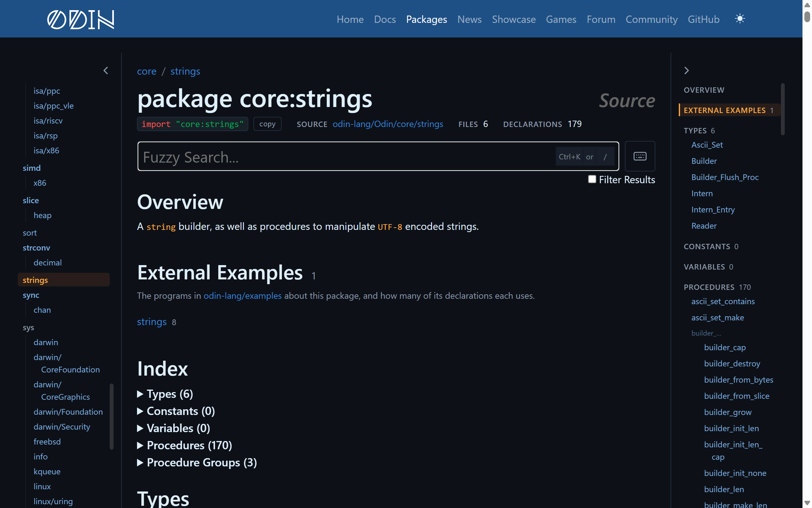The height and width of the screenshot is (508, 812).
Task: Expand the Procedure Groups (3) section
Action: coord(197,462)
